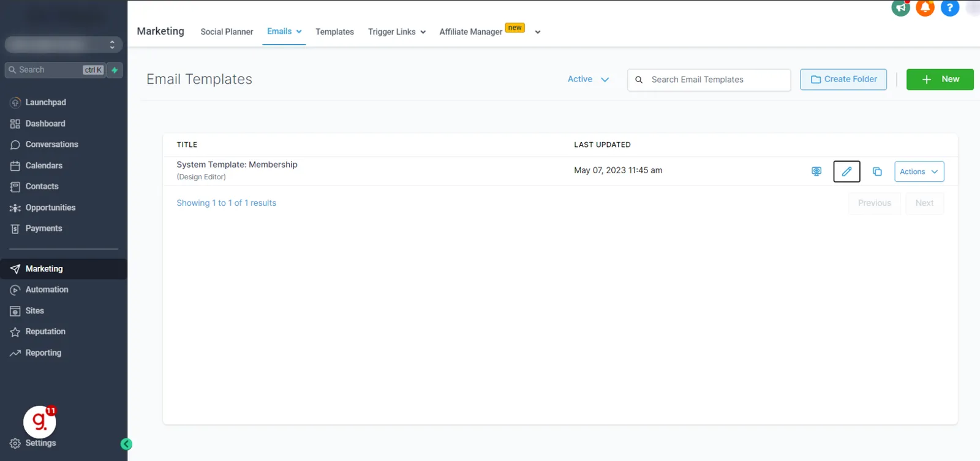Click the Contacts book icon
The image size is (980, 461).
tap(15, 187)
